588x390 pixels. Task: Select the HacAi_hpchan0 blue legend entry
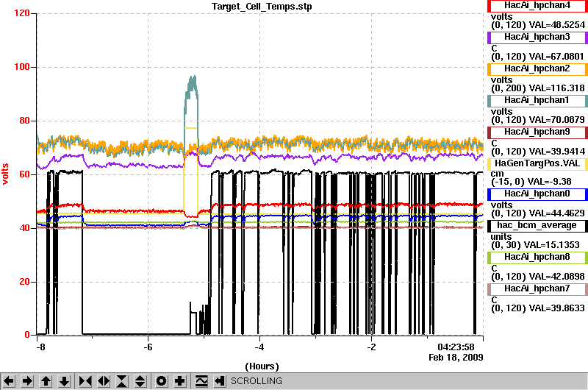[x=537, y=194]
